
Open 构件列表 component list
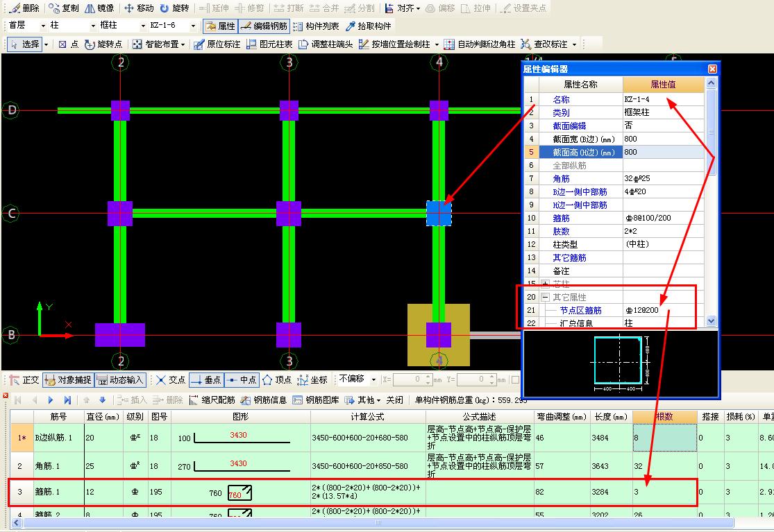click(x=316, y=26)
